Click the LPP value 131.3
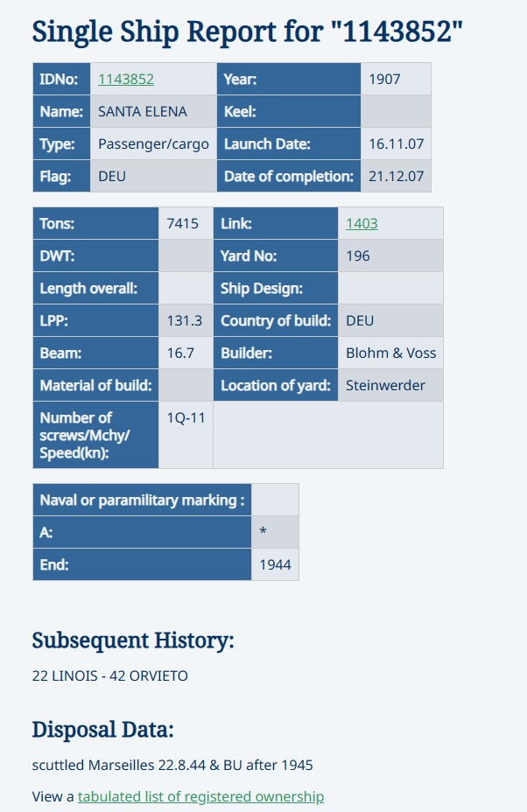This screenshot has width=527, height=812. coord(185,320)
